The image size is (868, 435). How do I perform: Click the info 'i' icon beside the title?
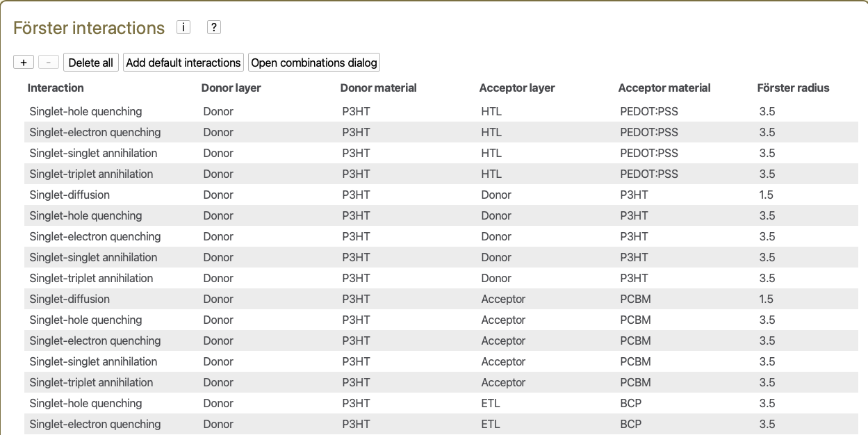click(x=183, y=27)
